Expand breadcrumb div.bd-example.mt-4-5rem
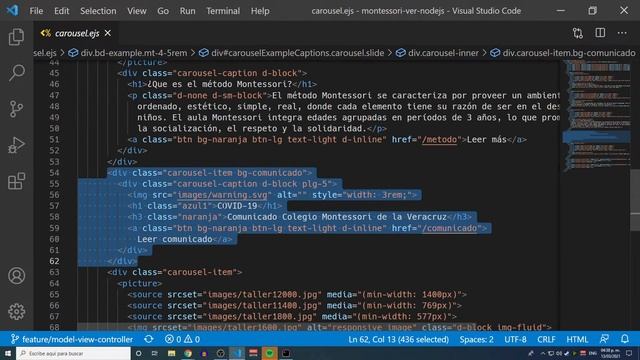The image size is (640, 360). coord(128,53)
